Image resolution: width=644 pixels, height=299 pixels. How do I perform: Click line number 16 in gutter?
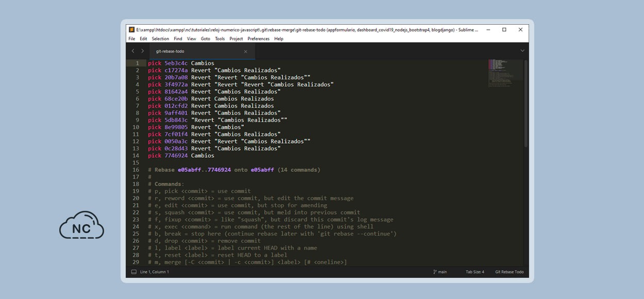click(136, 170)
